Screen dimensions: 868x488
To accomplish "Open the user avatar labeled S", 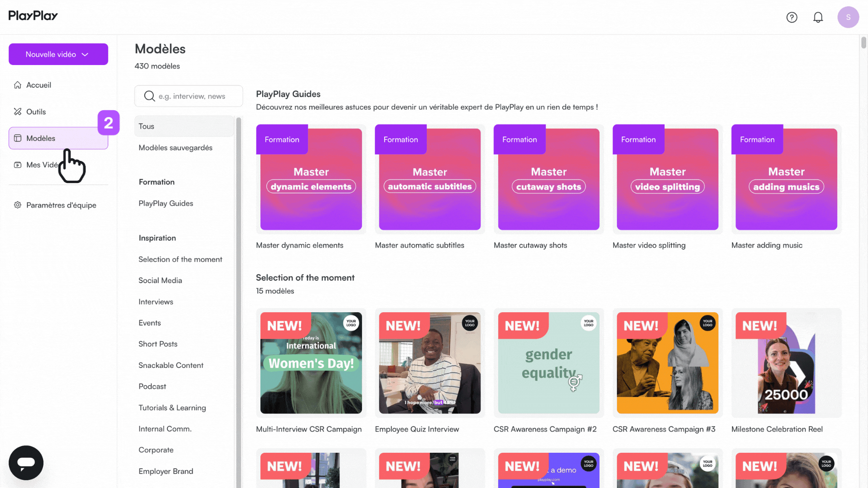I will click(x=848, y=17).
